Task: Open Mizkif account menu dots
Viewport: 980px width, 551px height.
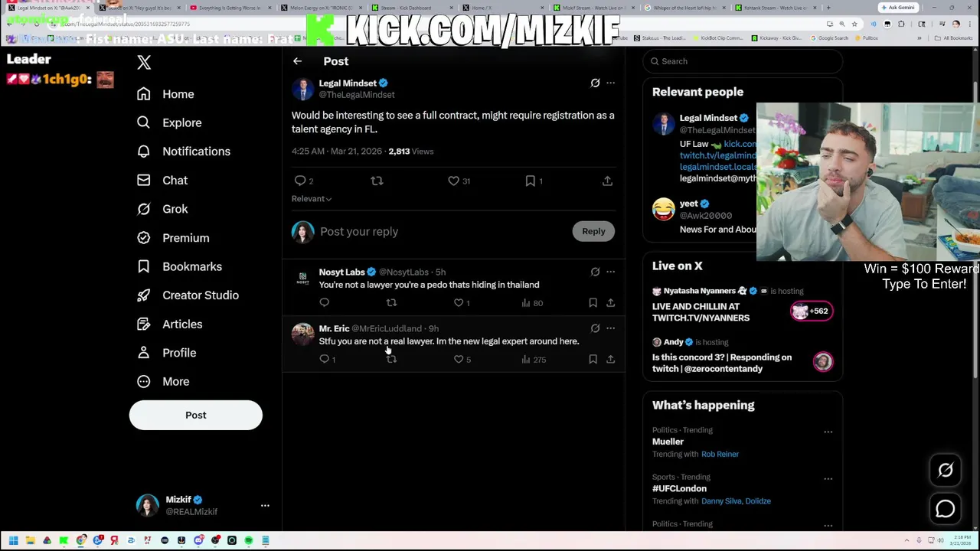Action: [265, 506]
